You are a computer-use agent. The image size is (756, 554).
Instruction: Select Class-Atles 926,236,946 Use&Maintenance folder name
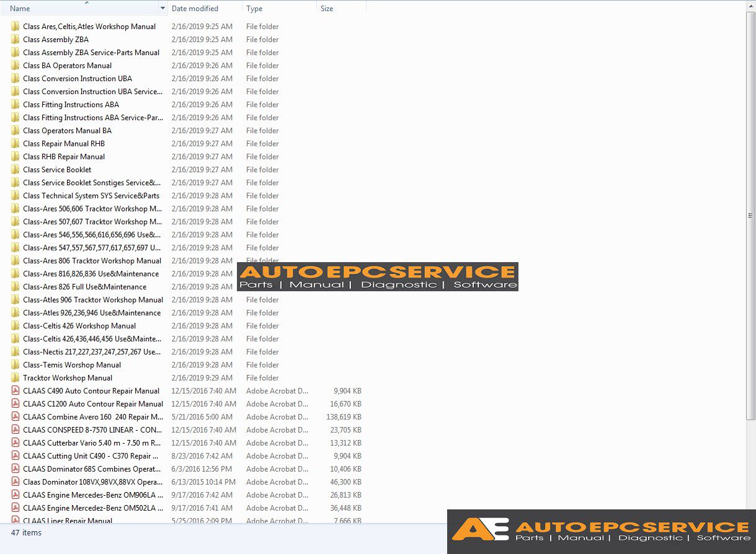pos(92,313)
